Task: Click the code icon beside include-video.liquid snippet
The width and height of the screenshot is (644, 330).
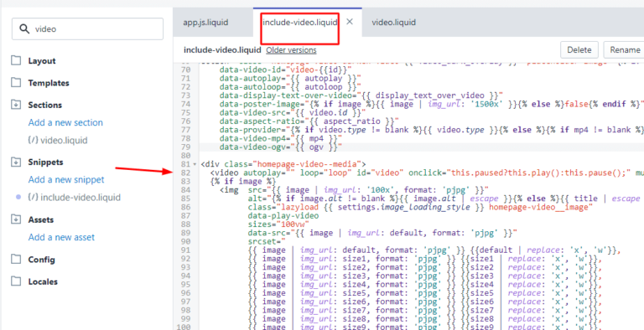Action: (34, 198)
